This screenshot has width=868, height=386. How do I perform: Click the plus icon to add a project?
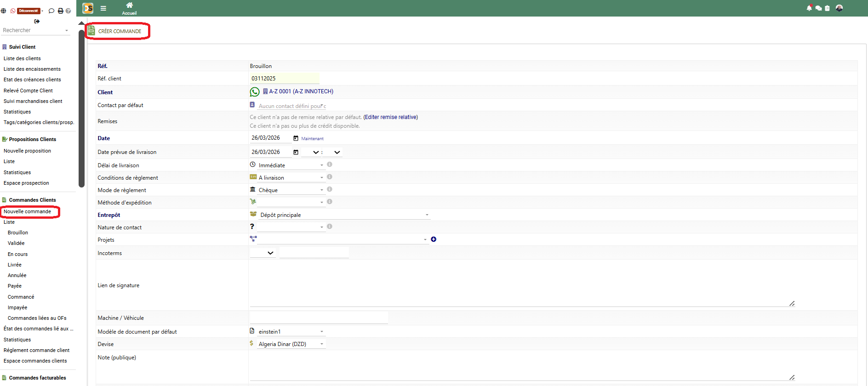[x=433, y=239]
